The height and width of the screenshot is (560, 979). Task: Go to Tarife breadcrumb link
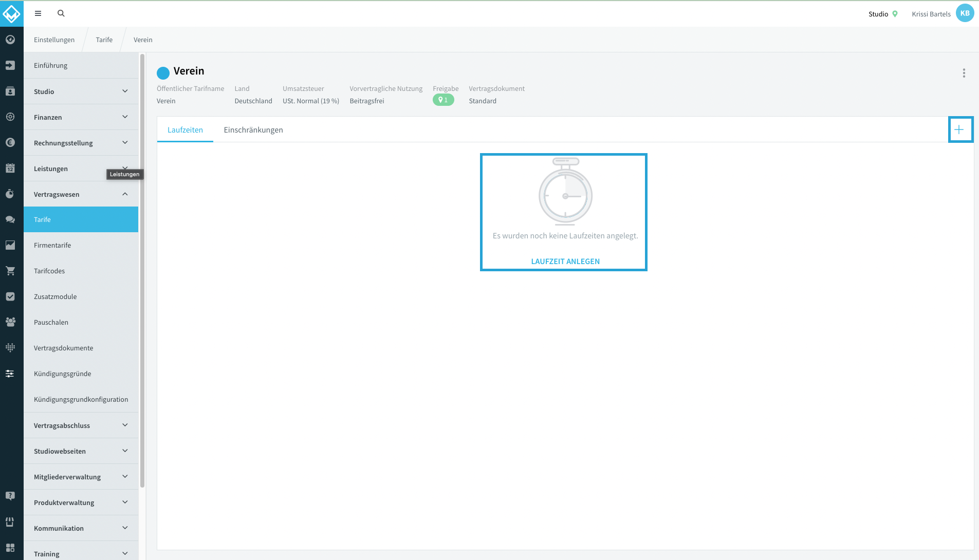[104, 40]
